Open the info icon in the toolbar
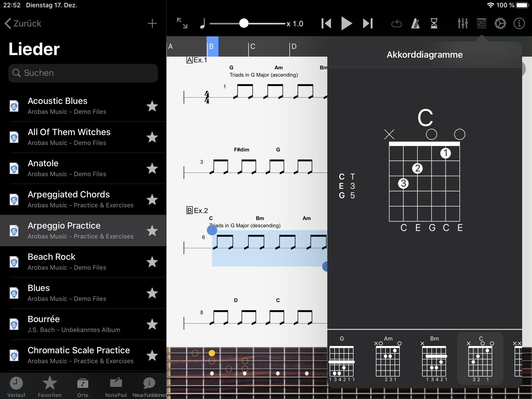This screenshot has width=532, height=399. 519,24
